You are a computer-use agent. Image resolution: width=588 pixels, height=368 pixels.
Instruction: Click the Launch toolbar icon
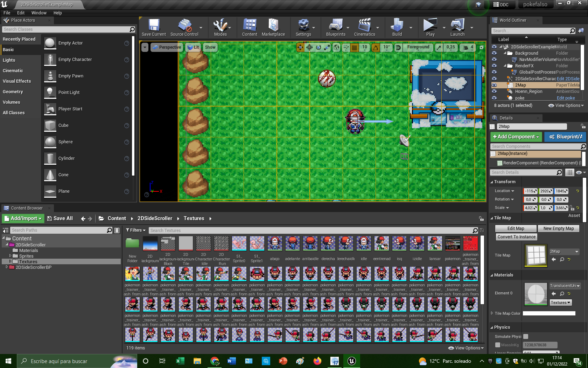click(457, 28)
